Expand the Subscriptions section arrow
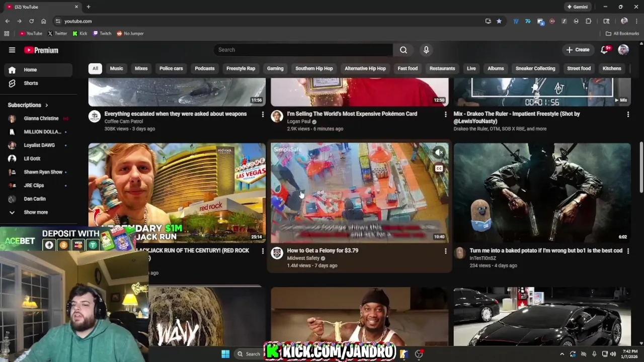644x362 pixels. tap(47, 105)
